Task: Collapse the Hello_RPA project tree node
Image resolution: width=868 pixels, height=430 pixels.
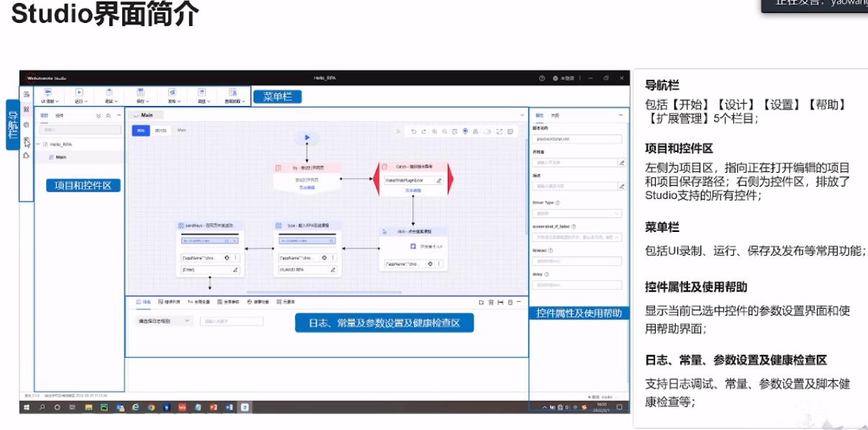Action: [x=37, y=144]
